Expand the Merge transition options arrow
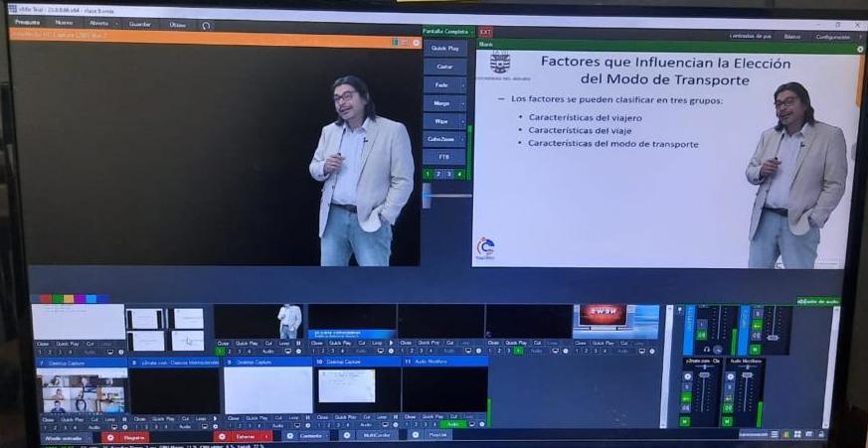 [462, 103]
